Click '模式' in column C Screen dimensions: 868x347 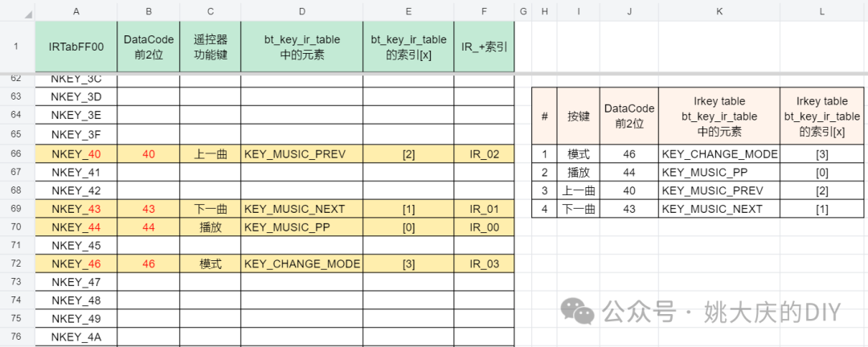coord(211,264)
